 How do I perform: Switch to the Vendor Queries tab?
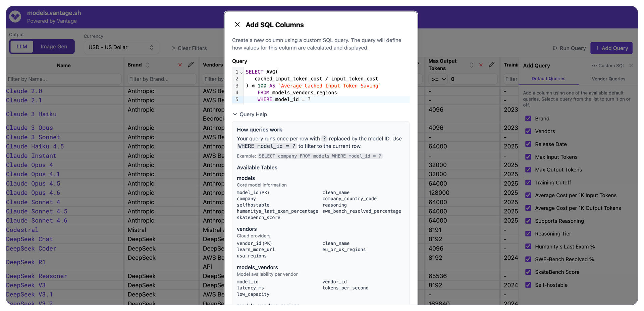click(608, 79)
